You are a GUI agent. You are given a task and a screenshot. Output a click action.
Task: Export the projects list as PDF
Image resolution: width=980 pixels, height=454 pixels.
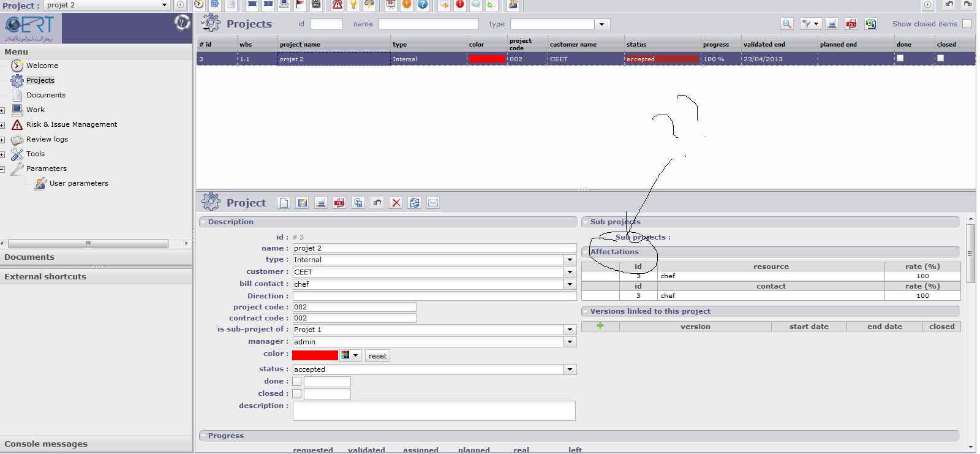[x=851, y=24]
